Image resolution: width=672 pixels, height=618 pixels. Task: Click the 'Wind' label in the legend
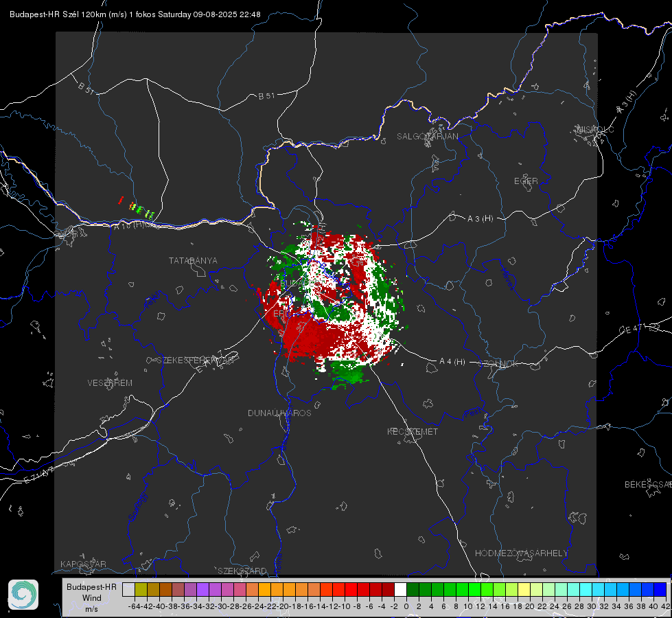92,598
